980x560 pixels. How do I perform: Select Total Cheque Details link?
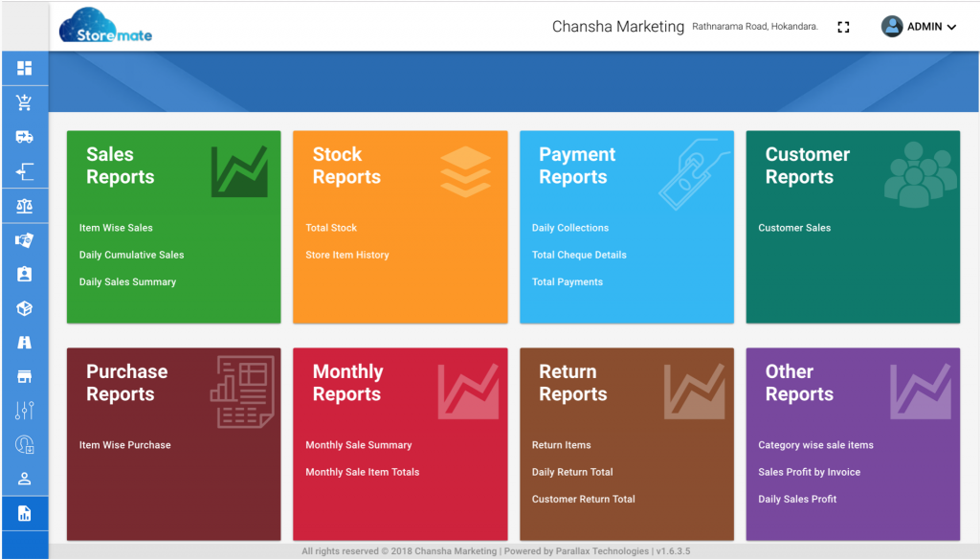pos(579,255)
